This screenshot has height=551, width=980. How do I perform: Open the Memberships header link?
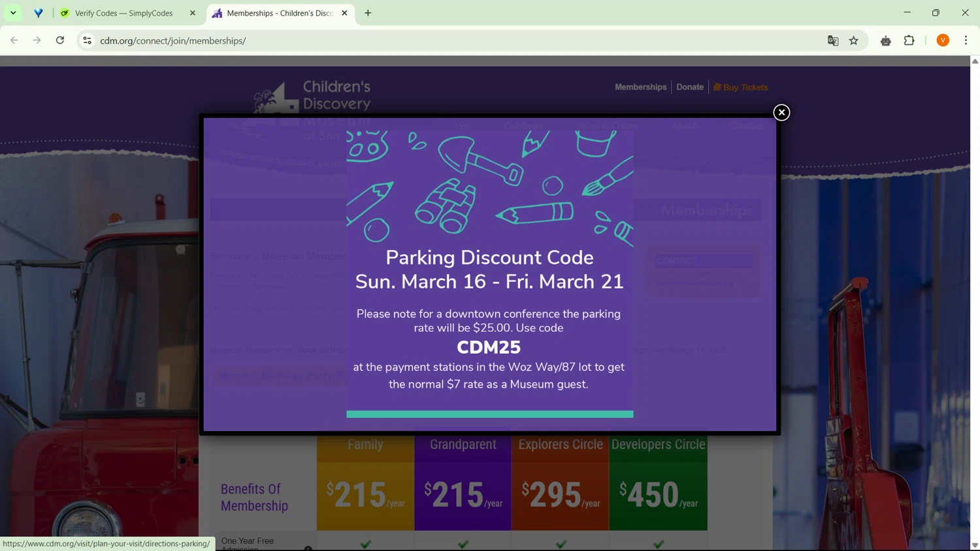[x=640, y=87]
